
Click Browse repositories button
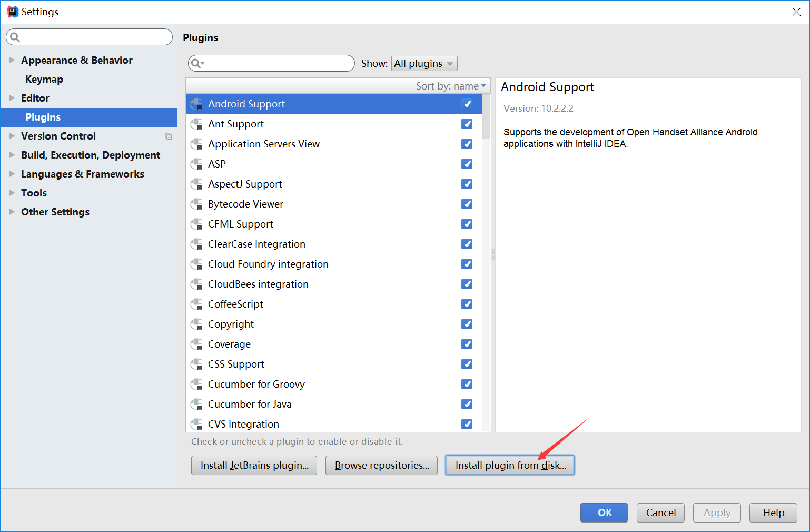click(x=381, y=466)
